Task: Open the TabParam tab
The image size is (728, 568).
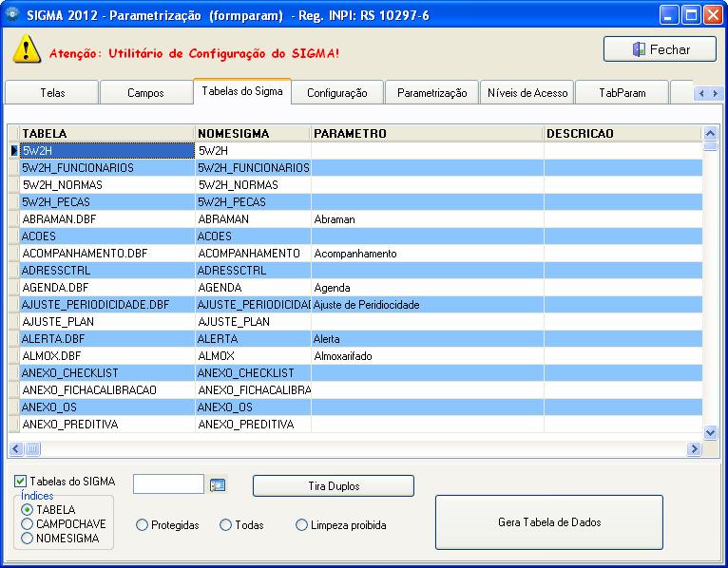Action: click(623, 92)
